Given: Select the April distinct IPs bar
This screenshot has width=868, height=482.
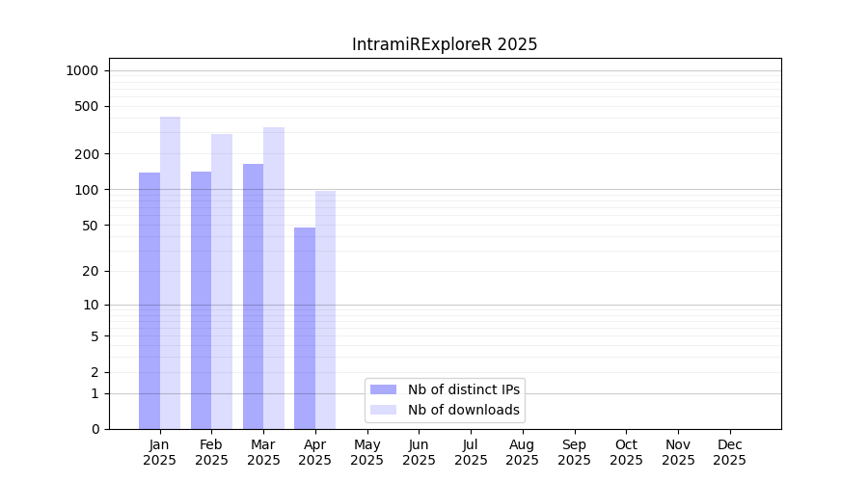Looking at the screenshot, I should [305, 328].
